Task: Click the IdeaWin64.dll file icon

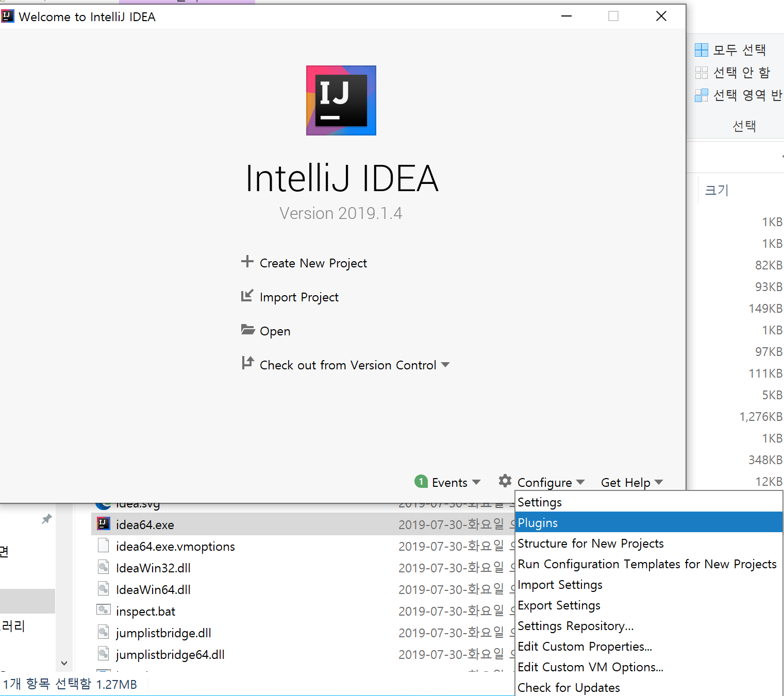Action: point(104,589)
